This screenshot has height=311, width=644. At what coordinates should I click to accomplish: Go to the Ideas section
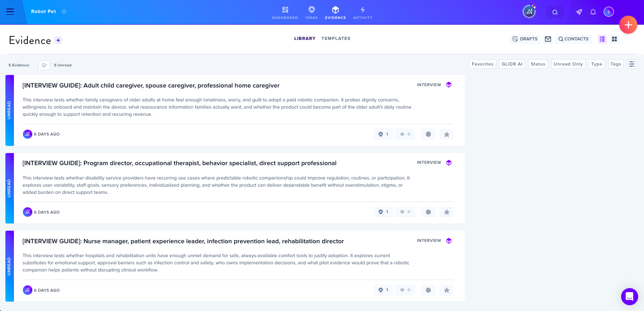pyautogui.click(x=311, y=13)
